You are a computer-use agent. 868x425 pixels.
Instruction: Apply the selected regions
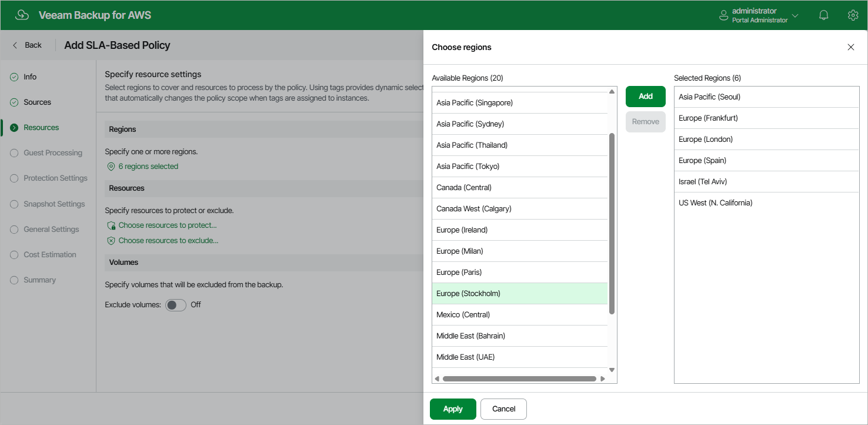pyautogui.click(x=452, y=409)
